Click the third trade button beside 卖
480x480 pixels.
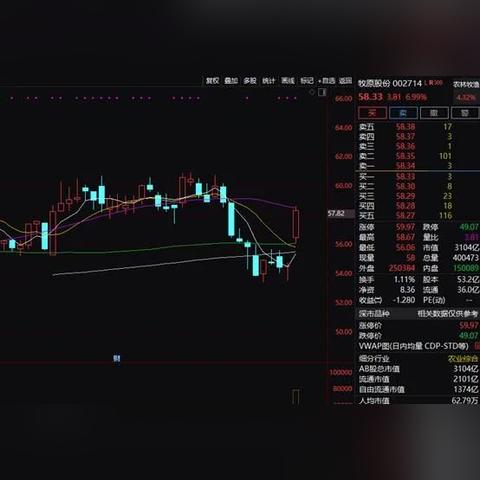coord(434,113)
